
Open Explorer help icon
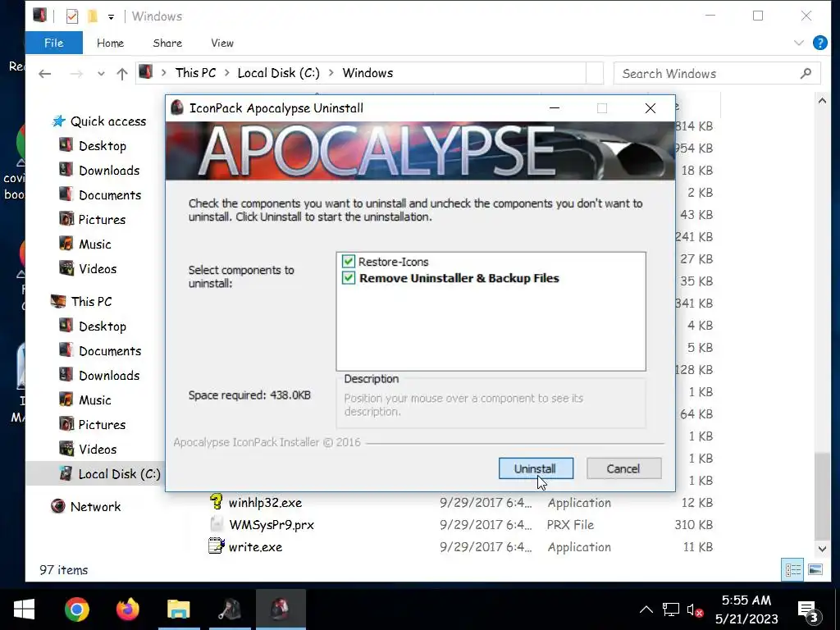[x=820, y=43]
